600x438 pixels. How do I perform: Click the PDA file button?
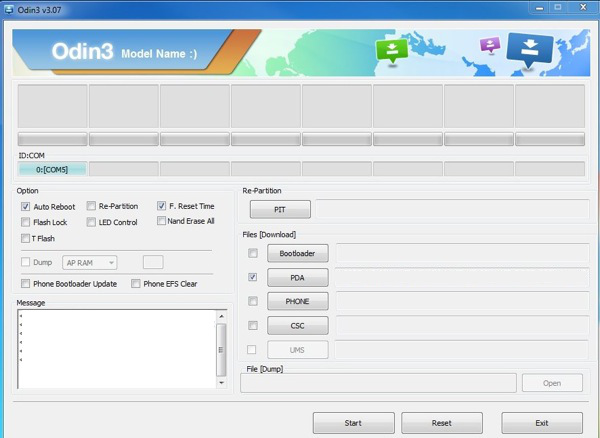pos(298,277)
